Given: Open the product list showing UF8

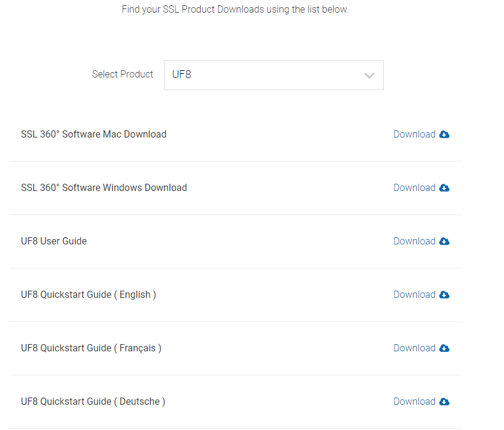Looking at the screenshot, I should (x=273, y=75).
